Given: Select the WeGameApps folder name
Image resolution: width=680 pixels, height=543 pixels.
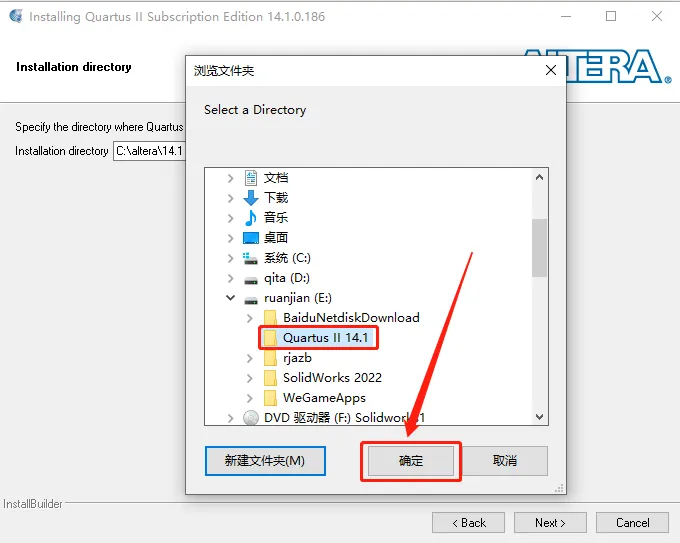Looking at the screenshot, I should point(324,398).
